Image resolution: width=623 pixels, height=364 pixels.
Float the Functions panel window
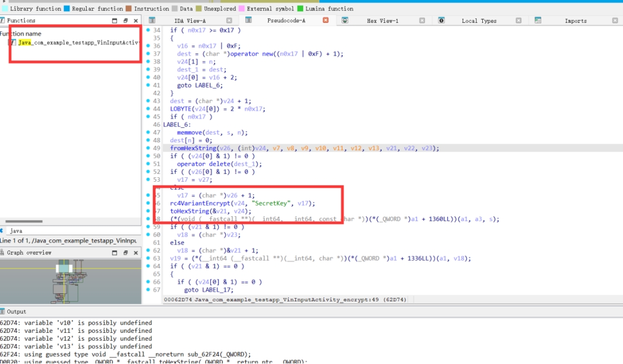pos(126,21)
